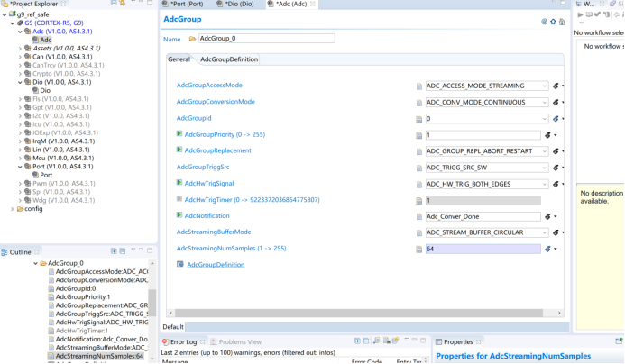Viewport: 625px width, 364px height.
Task: Select the General tab
Action: click(179, 59)
